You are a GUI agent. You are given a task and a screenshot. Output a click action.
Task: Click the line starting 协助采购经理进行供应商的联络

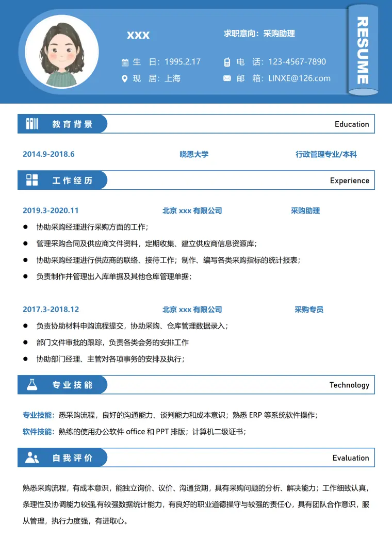pyautogui.click(x=168, y=260)
